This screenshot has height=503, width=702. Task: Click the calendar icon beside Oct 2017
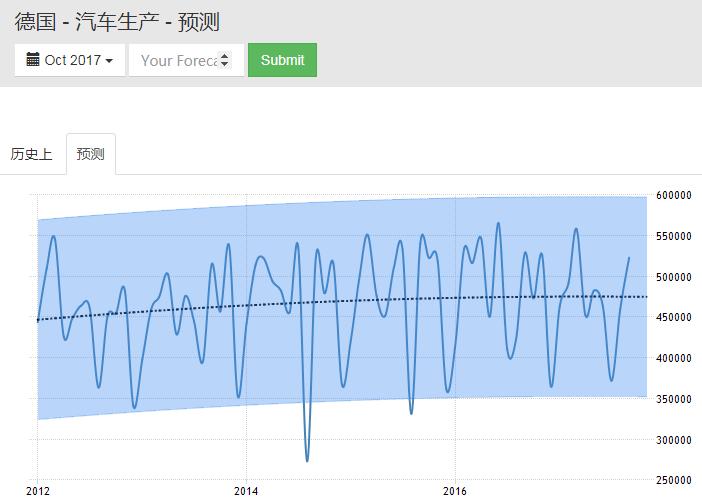pos(33,60)
